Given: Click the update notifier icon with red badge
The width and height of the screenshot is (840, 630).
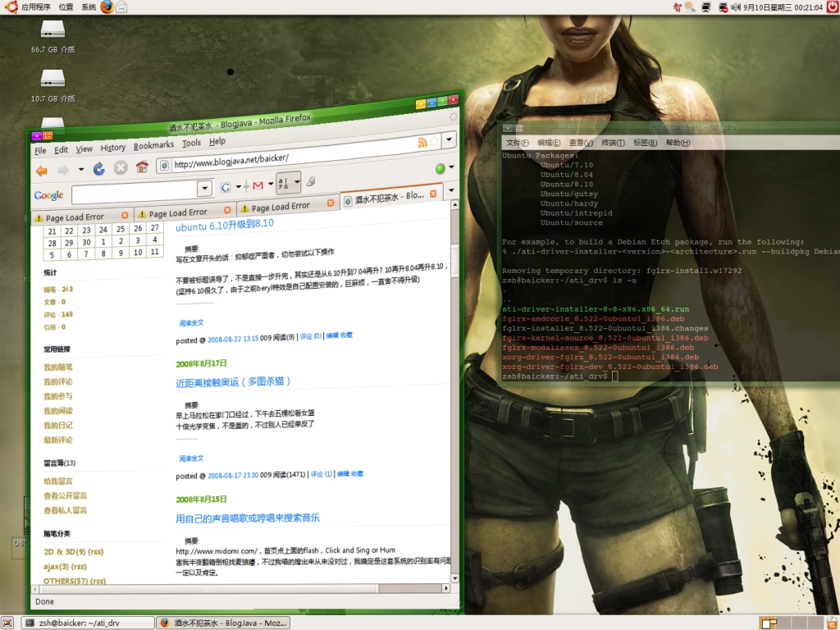Looking at the screenshot, I should (x=724, y=7).
